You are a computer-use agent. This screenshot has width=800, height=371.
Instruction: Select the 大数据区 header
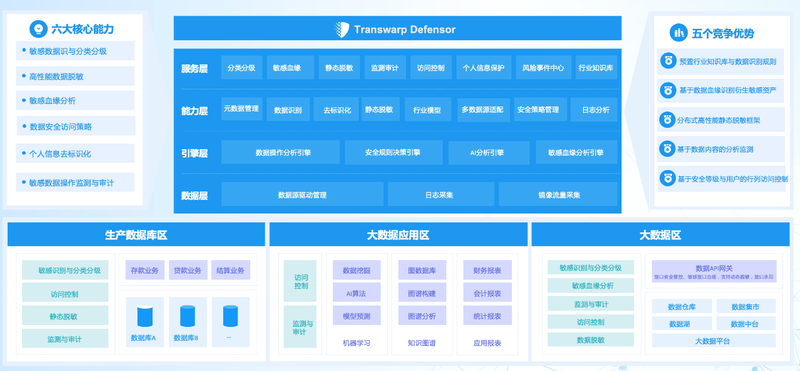[x=660, y=235]
